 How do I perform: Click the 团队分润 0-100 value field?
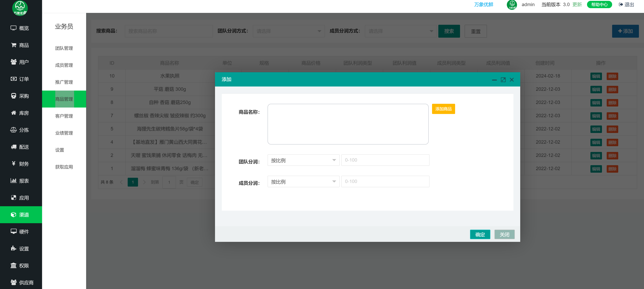click(x=385, y=160)
